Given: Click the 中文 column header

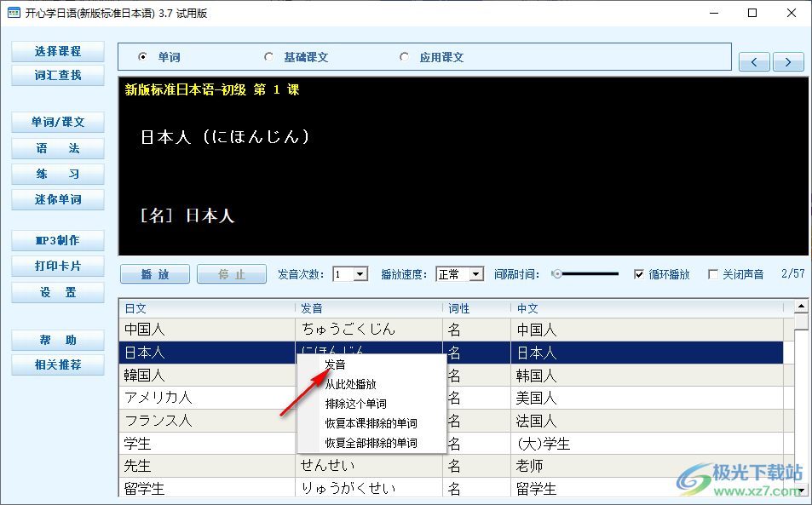Looking at the screenshot, I should pos(648,308).
